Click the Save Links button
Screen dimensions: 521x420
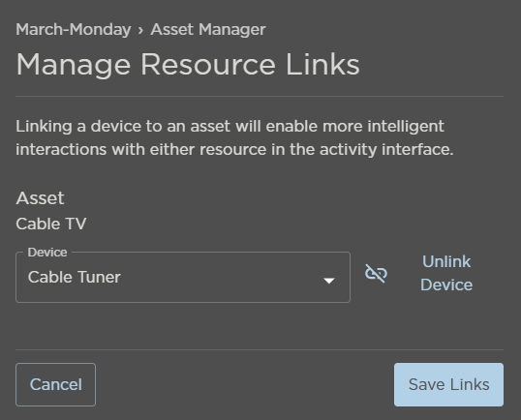click(448, 384)
